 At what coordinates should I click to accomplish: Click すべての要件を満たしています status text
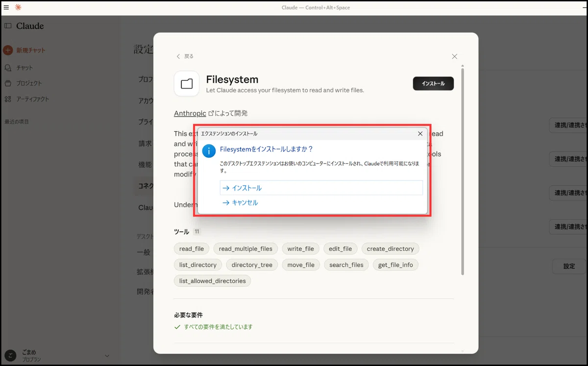[218, 327]
